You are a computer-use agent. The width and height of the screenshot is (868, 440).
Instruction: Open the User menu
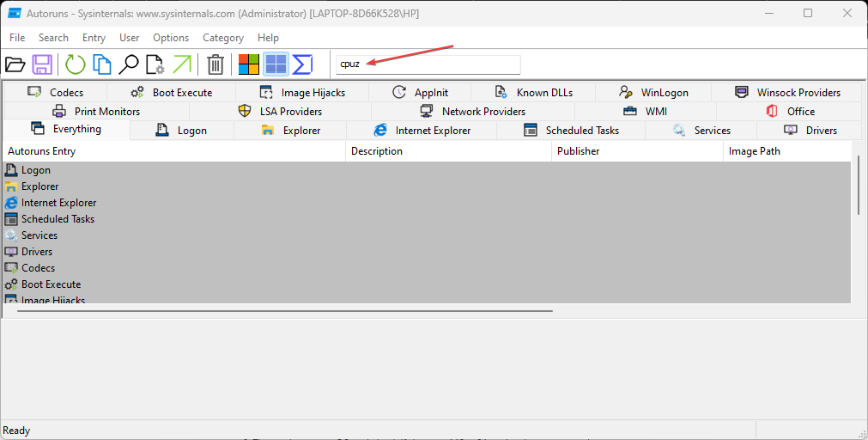[129, 38]
